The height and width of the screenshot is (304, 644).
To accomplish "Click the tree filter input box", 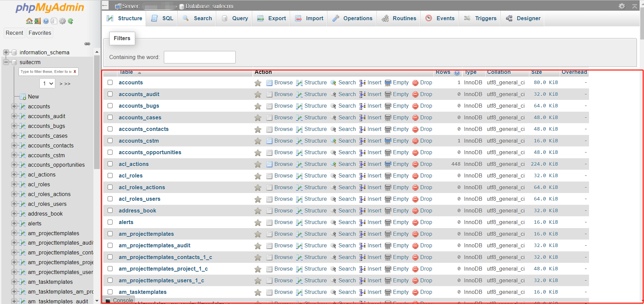I will [46, 72].
